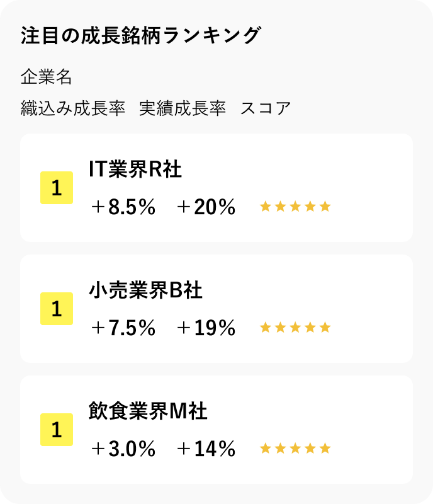Click the +7.5% priced-in growth value
Image resolution: width=433 pixels, height=504 pixels.
pos(123,328)
